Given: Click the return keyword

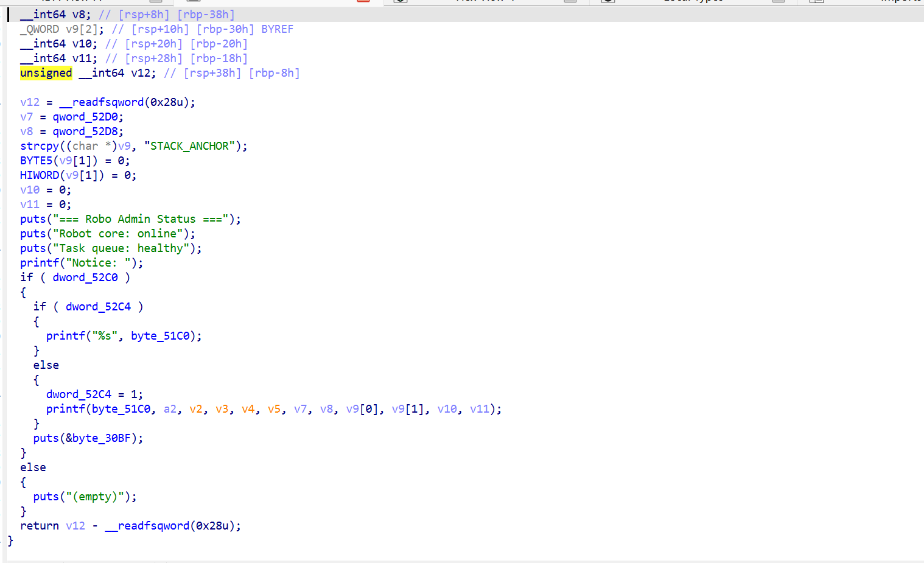Looking at the screenshot, I should click(40, 526).
